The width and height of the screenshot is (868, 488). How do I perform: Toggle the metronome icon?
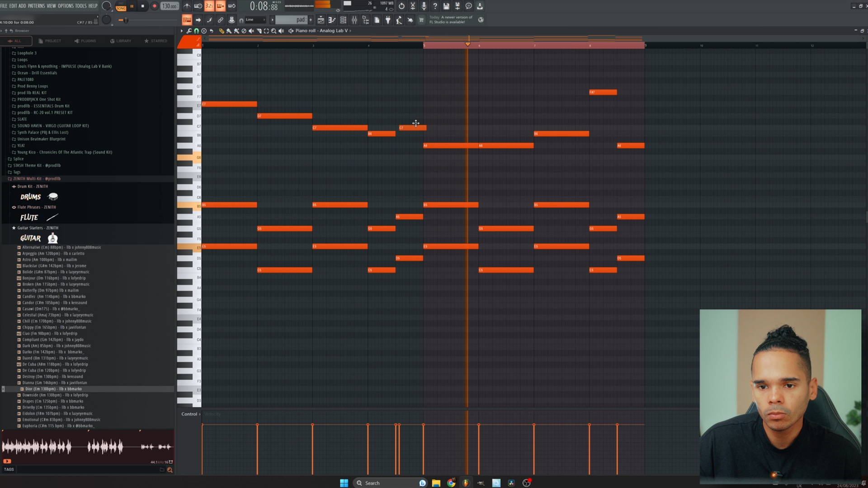click(187, 6)
